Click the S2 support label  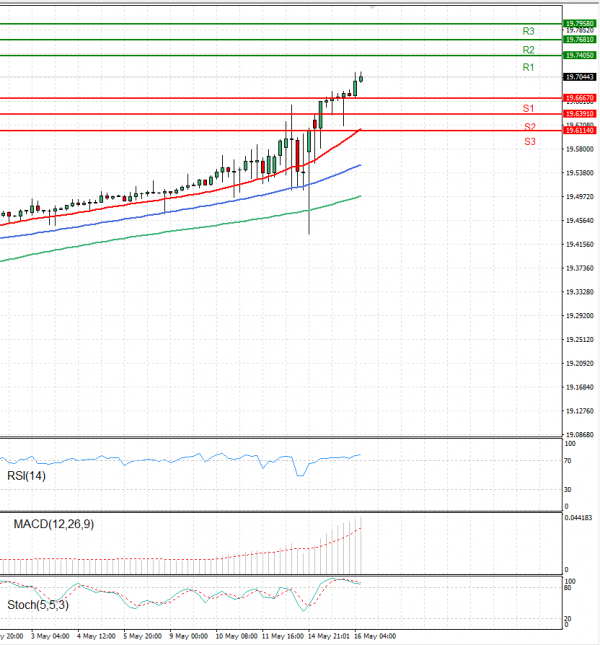(x=530, y=126)
